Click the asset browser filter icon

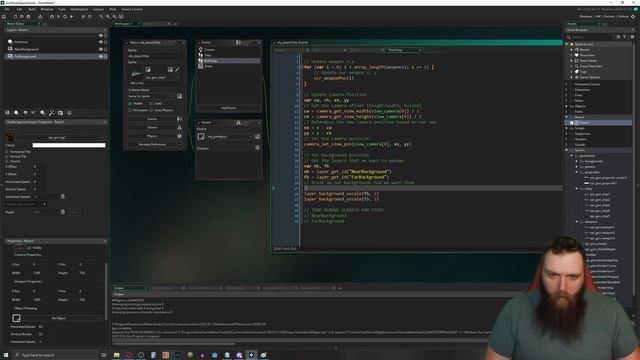point(624,37)
